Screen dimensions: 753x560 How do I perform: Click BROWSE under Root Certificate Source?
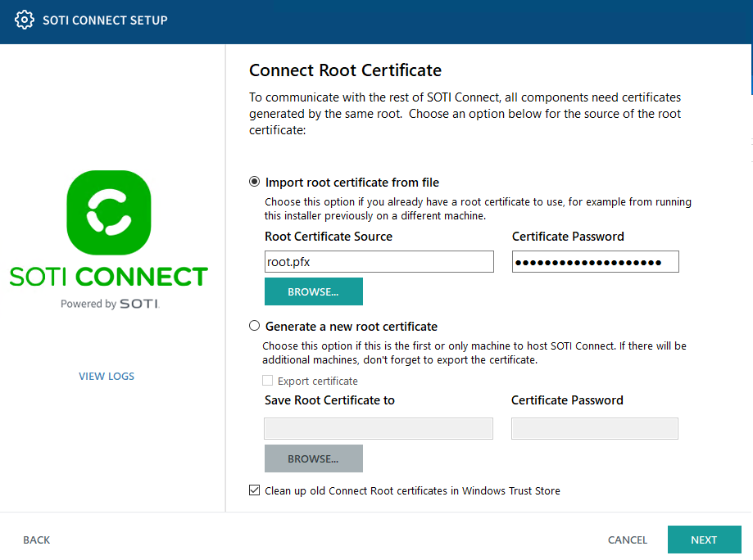[x=313, y=291]
